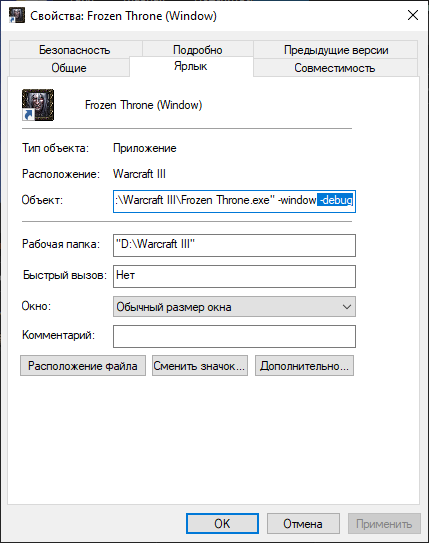Close the Properties dialog with the X
Image resolution: width=429 pixels, height=543 pixels.
[x=412, y=15]
